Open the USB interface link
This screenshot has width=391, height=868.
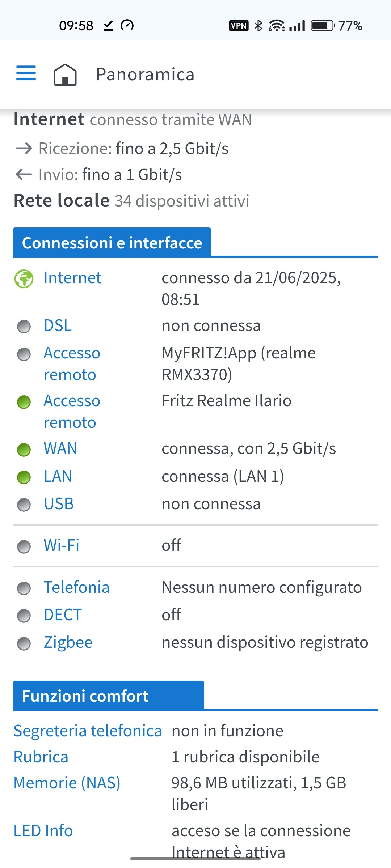[x=59, y=504]
